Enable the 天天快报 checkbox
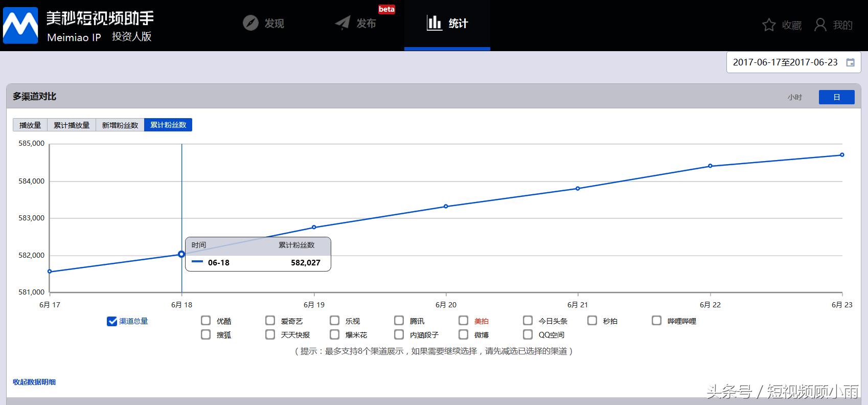 270,334
